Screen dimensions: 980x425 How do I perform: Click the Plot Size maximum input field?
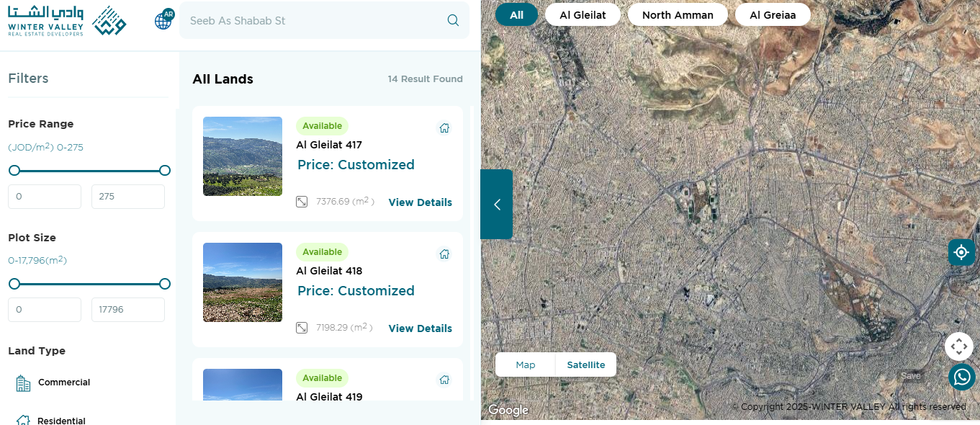[x=127, y=310]
